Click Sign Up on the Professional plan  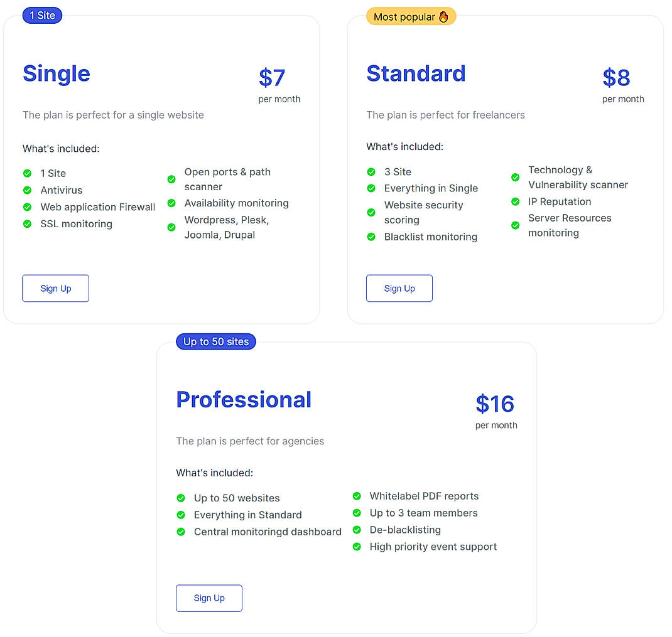click(209, 598)
